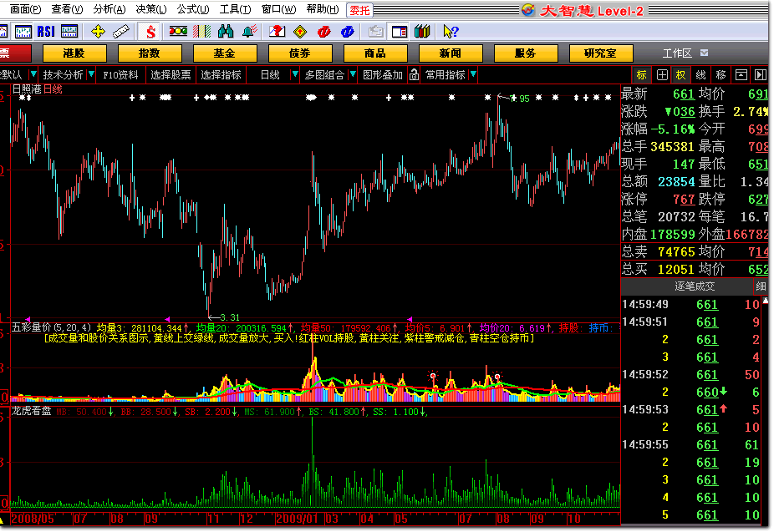
Task: Switch to the 债券 tab
Action: click(299, 53)
